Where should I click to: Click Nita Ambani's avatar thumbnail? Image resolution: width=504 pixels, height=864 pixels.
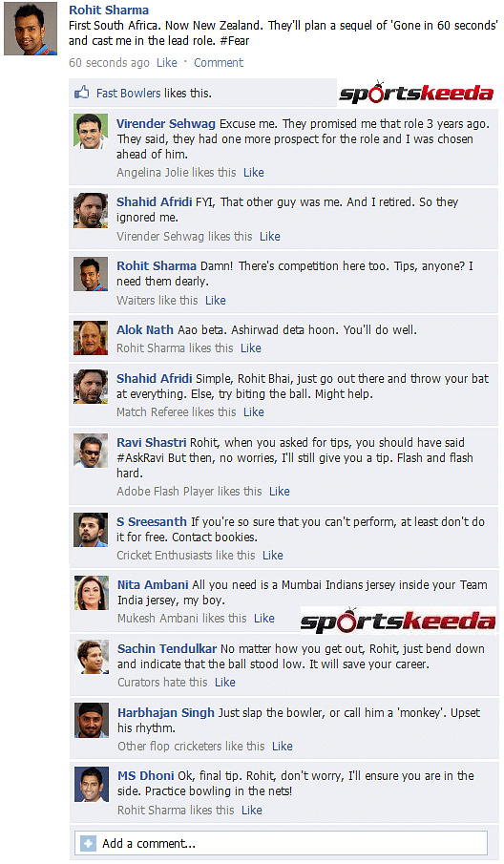pyautogui.click(x=92, y=593)
